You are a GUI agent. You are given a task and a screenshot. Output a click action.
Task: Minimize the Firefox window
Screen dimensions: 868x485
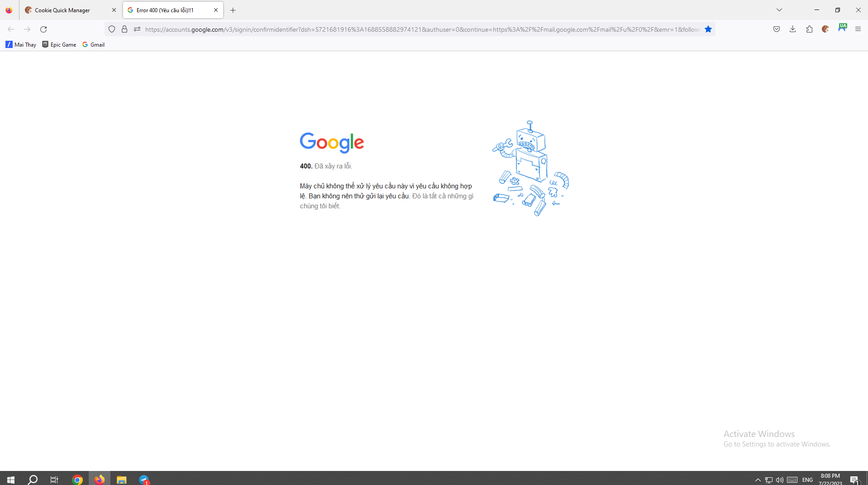click(x=817, y=10)
